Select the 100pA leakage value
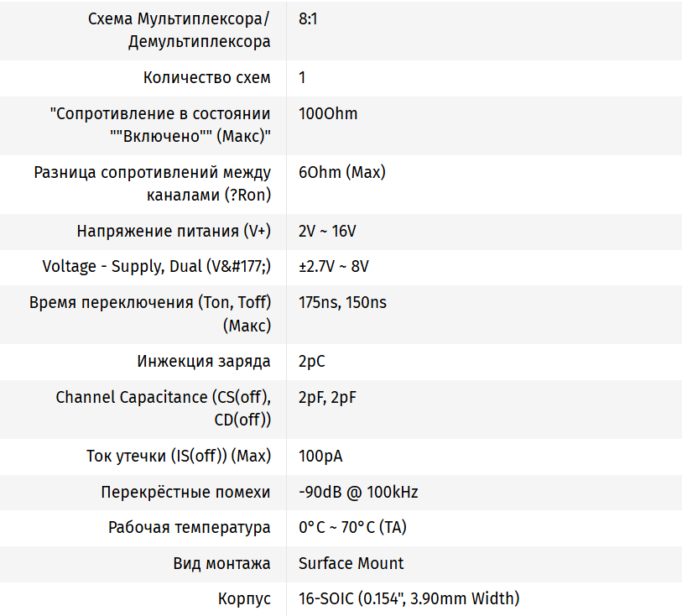The height and width of the screenshot is (616, 682). pyautogui.click(x=320, y=457)
